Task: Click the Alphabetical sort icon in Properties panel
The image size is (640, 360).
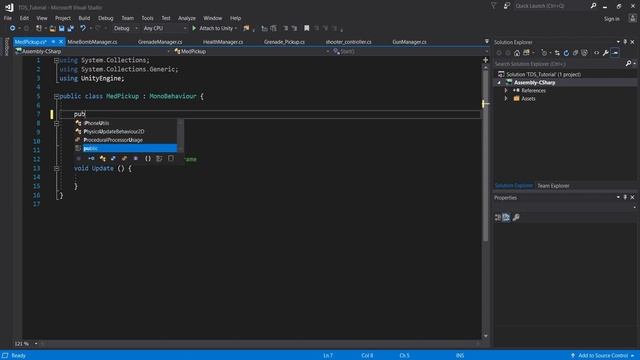Action: point(506,217)
